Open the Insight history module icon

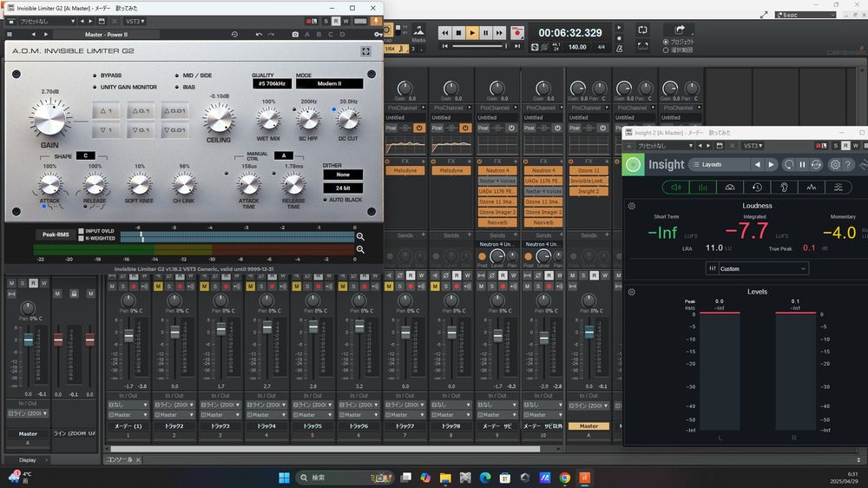[757, 187]
